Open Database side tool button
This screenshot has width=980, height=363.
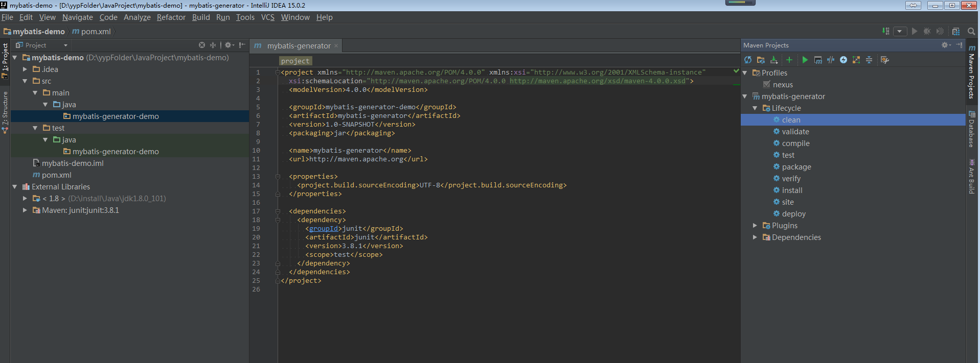971,129
